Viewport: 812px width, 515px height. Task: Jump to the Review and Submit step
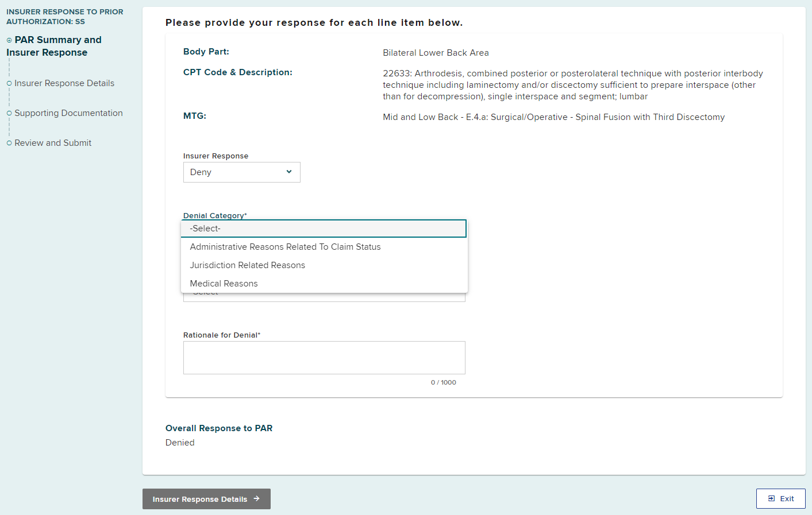[53, 143]
